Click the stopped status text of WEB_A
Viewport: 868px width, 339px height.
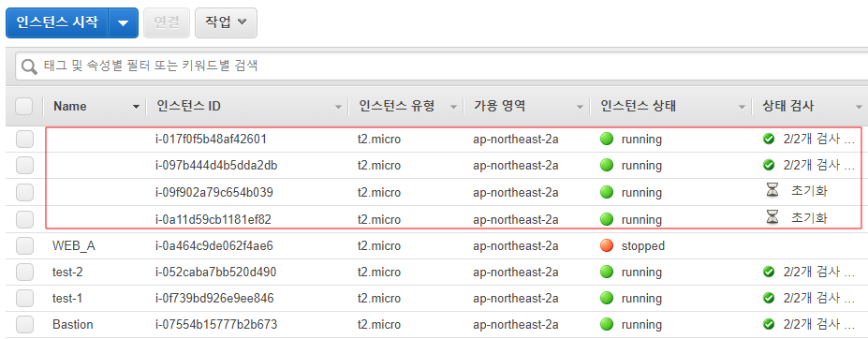643,245
